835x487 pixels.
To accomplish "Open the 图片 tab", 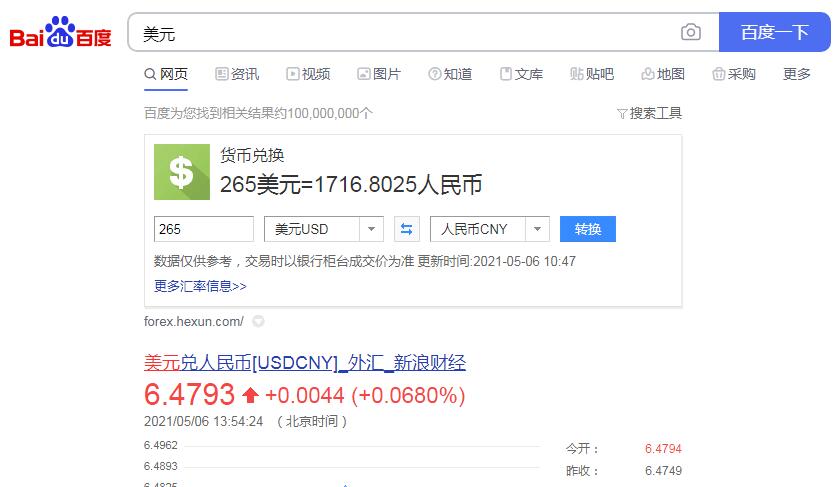I will tap(379, 74).
